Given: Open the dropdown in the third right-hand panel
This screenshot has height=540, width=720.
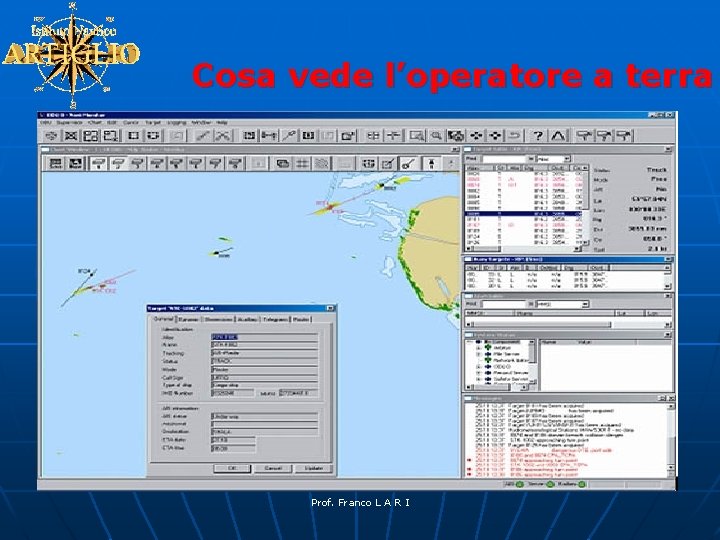Looking at the screenshot, I should (x=585, y=304).
